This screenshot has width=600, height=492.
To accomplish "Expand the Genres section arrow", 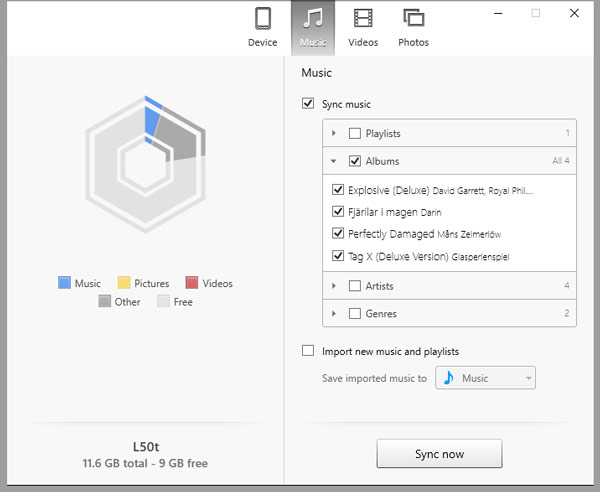I will pyautogui.click(x=333, y=314).
